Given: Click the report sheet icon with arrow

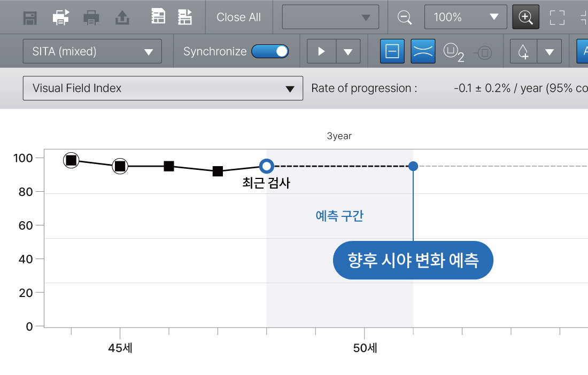Looking at the screenshot, I should [185, 17].
